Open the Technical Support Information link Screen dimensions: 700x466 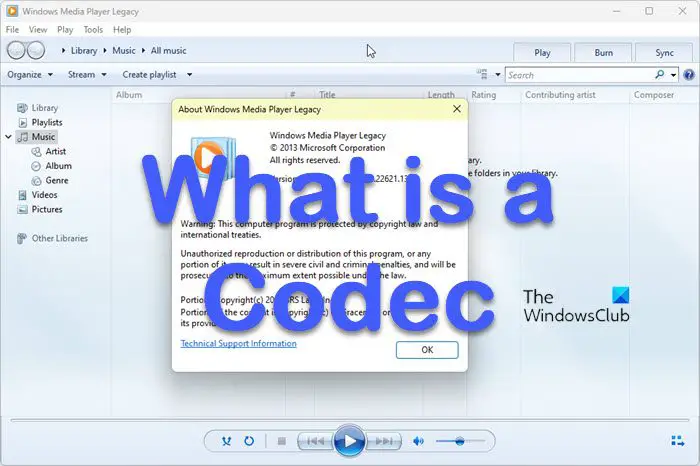point(238,343)
